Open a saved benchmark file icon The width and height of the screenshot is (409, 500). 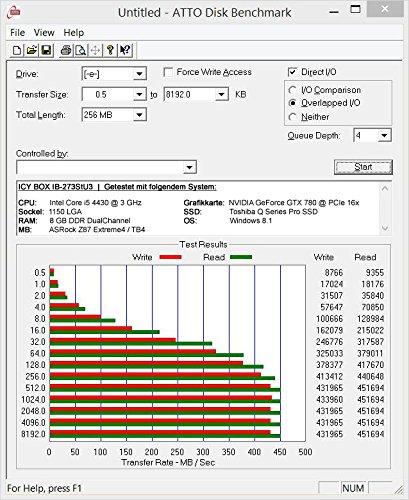pyautogui.click(x=32, y=50)
